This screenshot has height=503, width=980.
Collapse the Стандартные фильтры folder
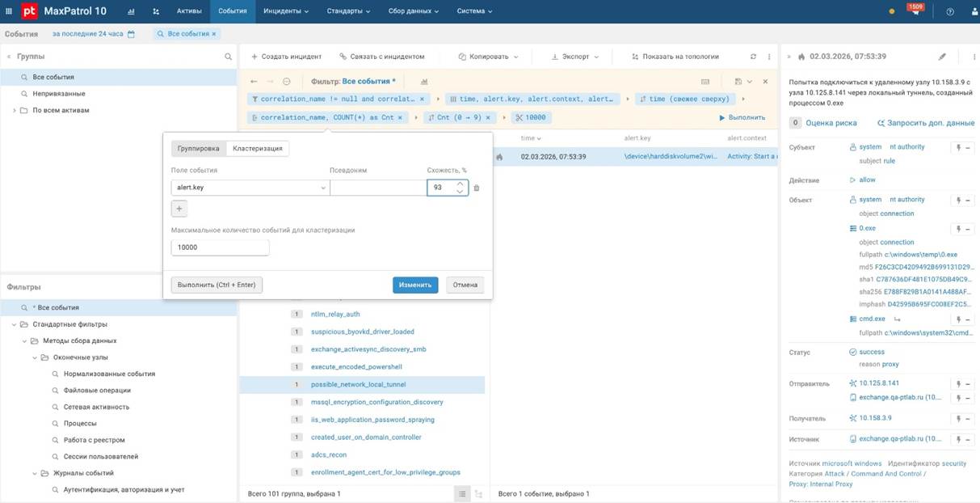tap(15, 324)
